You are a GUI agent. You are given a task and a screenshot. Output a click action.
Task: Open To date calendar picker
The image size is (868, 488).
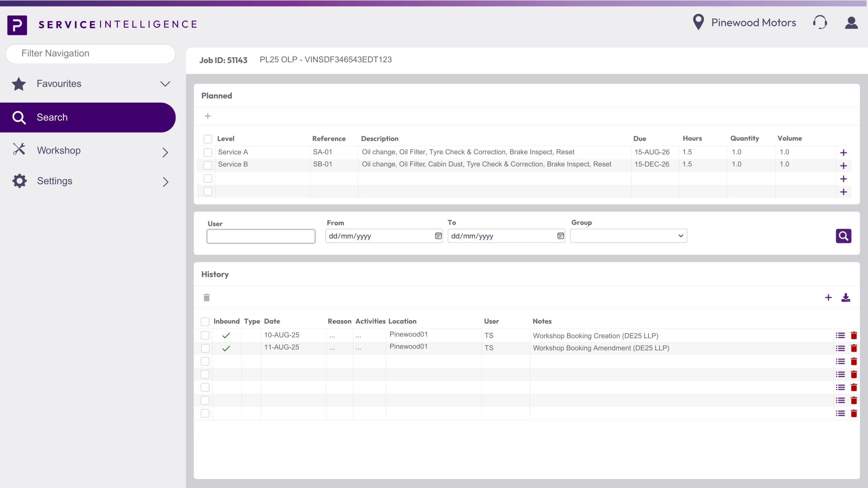pyautogui.click(x=561, y=236)
